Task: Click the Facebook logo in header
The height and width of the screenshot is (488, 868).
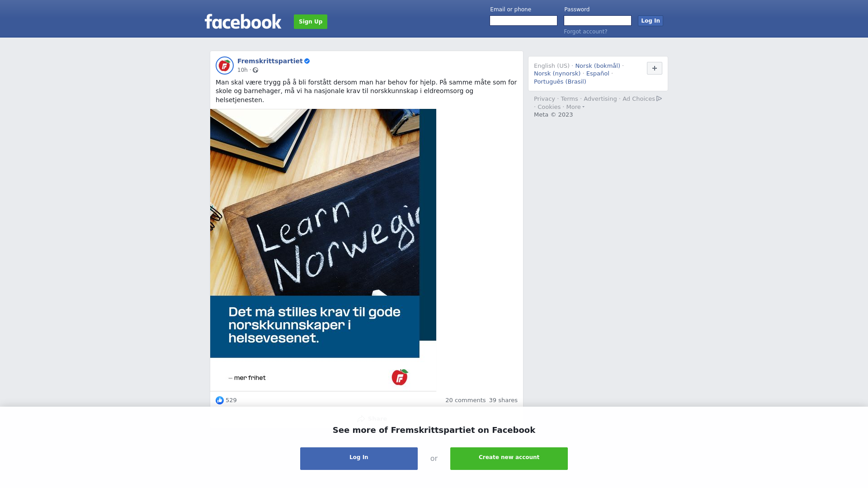Action: pos(243,21)
